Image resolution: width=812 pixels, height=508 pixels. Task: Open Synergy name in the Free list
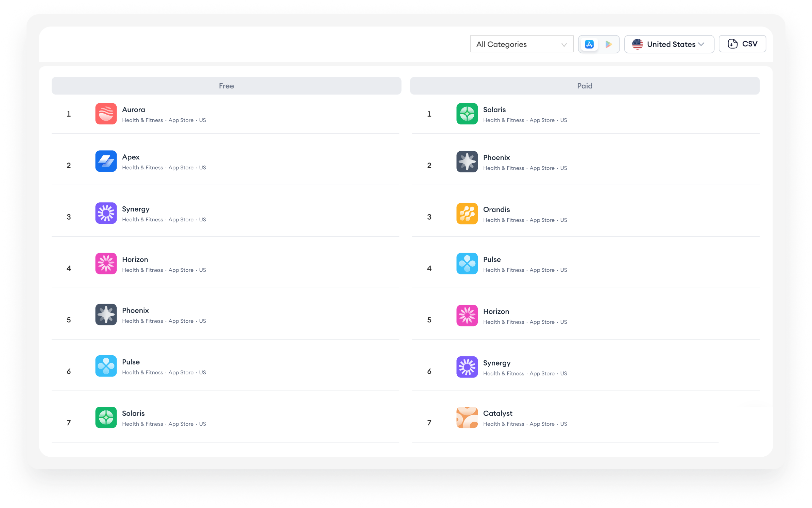coord(136,209)
